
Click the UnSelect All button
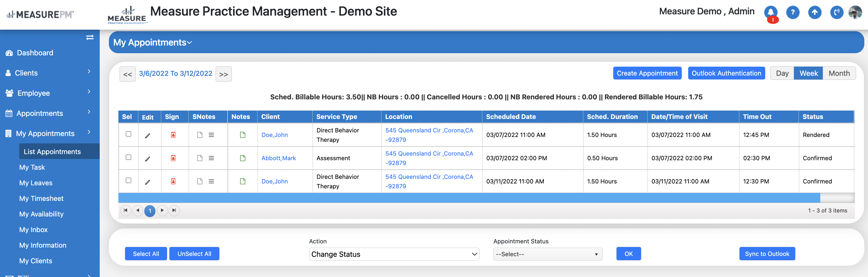click(x=194, y=254)
